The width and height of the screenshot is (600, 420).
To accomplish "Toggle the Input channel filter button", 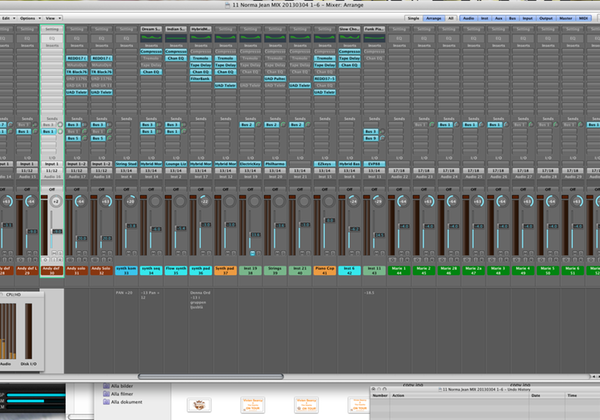I will 527,18.
